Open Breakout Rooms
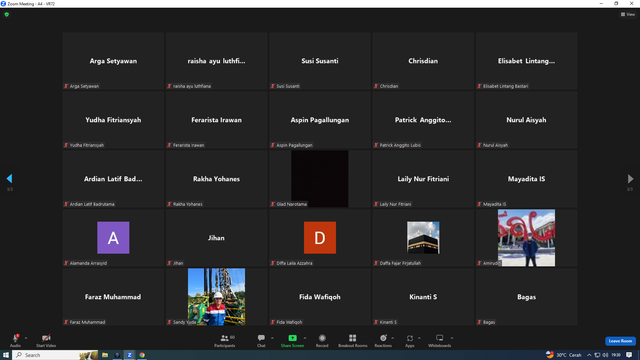The height and width of the screenshot is (360, 640). 353,340
